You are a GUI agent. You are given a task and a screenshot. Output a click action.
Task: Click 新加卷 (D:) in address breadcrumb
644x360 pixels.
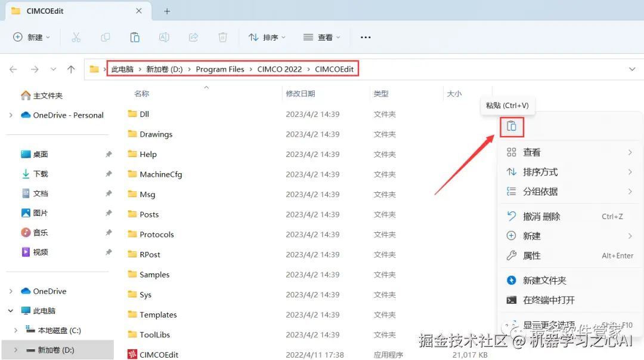point(165,69)
